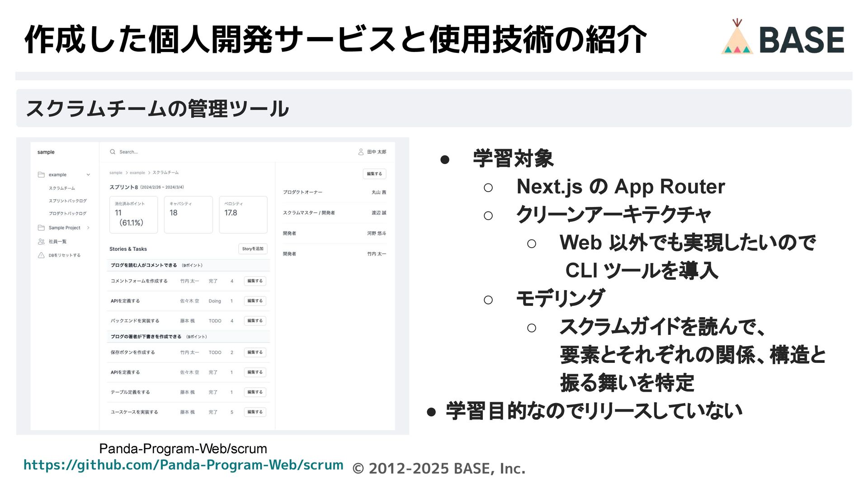Screen dimensions: 868x488
Task: Click the 渡辺 誠 member name
Action: [379, 213]
